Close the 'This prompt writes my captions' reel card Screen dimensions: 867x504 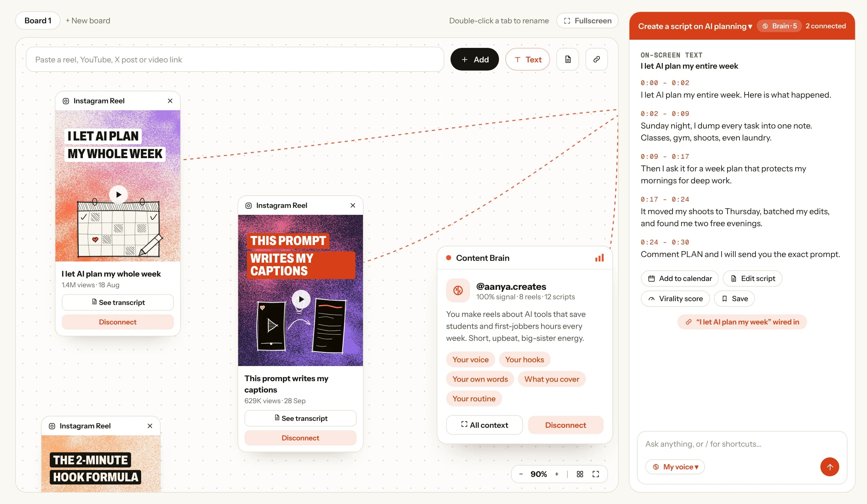[353, 205]
